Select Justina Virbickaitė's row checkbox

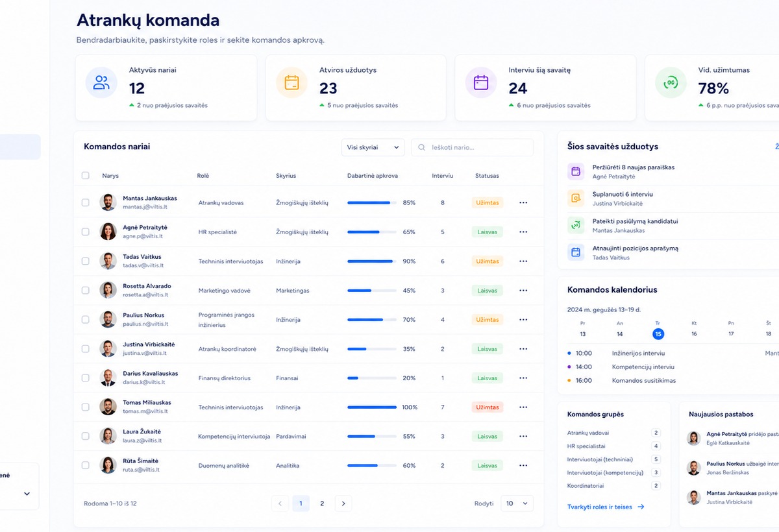click(86, 348)
